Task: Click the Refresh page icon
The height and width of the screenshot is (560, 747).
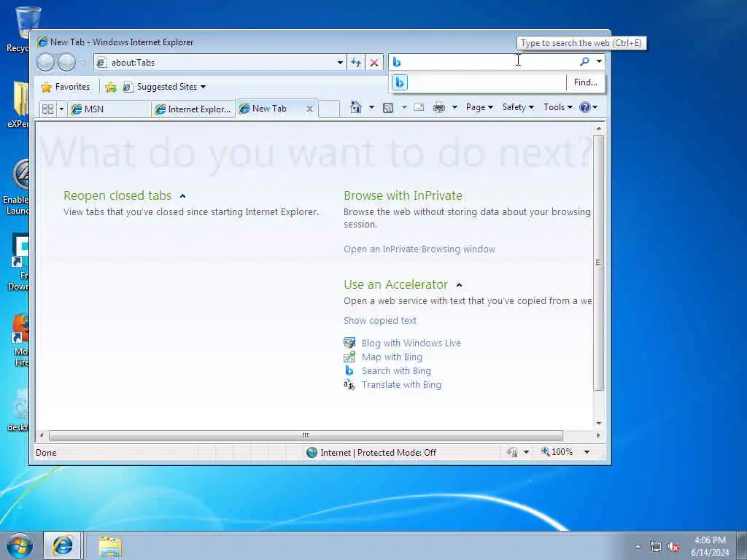Action: 356,63
